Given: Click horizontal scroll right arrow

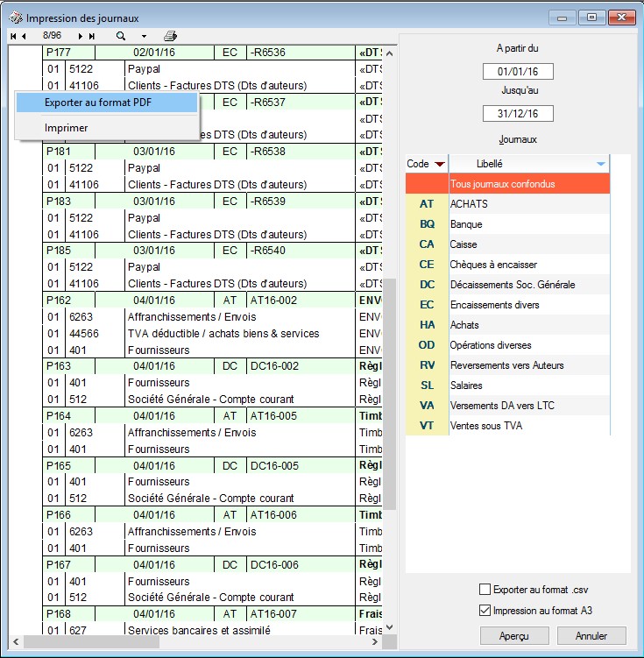Looking at the screenshot, I should pyautogui.click(x=375, y=641).
